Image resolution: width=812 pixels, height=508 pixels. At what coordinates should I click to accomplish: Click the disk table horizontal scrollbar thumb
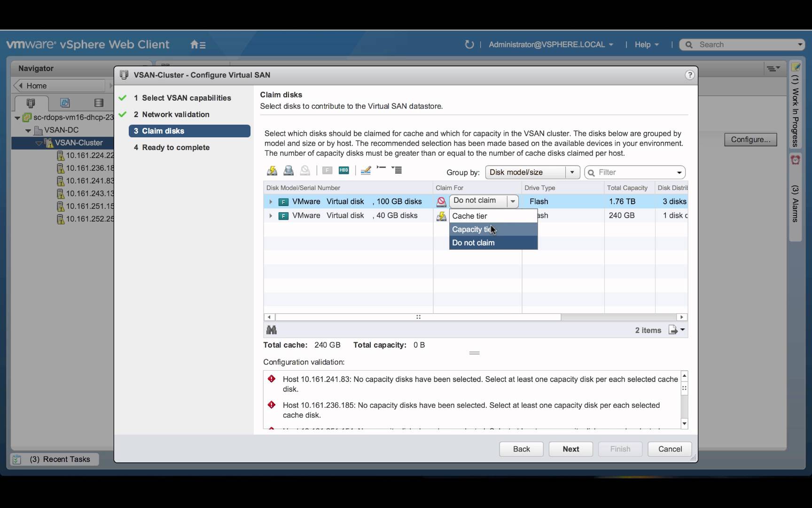point(418,317)
